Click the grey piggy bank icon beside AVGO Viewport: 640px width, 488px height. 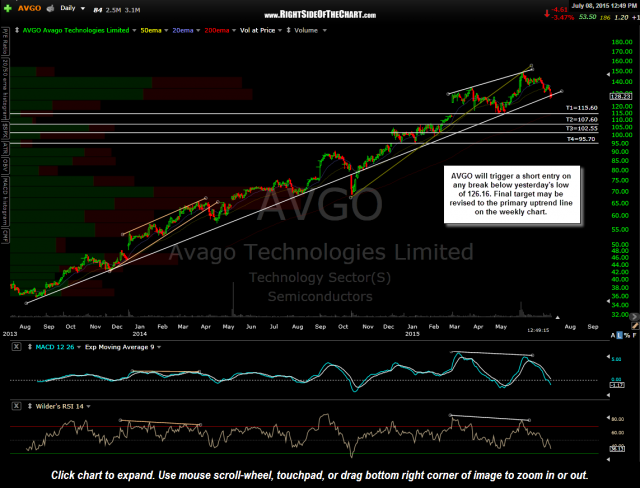pyautogui.click(x=50, y=8)
